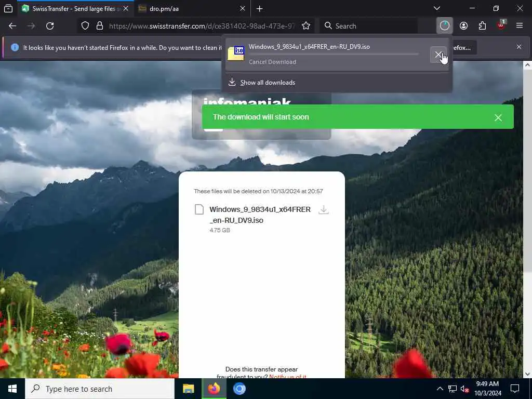Cancel the ISO download with X button
Screen dimensions: 532x399
tap(438, 55)
